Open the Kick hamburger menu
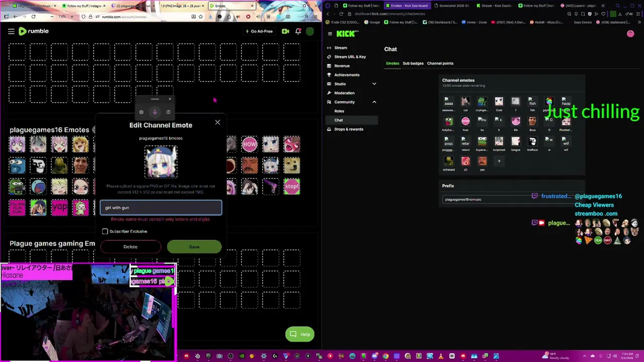Viewport: 644px width, 362px height. (330, 34)
